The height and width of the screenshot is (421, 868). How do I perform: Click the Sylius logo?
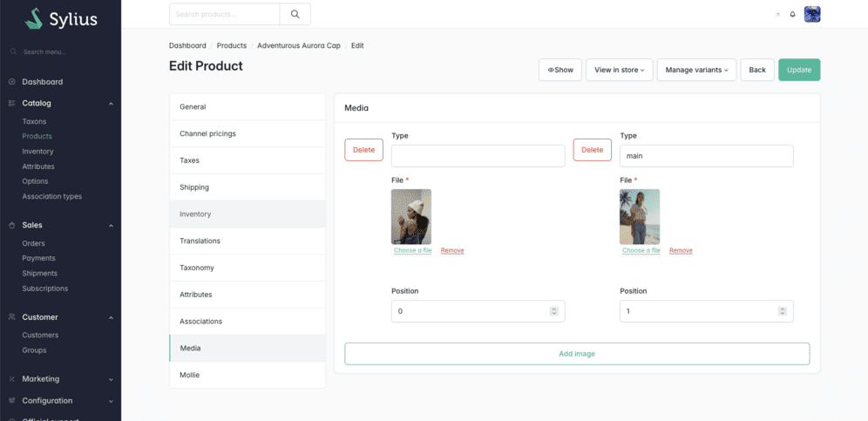(x=61, y=19)
